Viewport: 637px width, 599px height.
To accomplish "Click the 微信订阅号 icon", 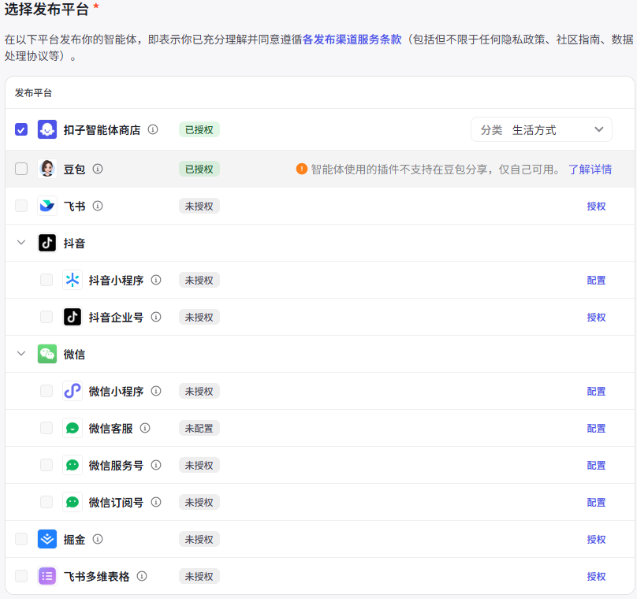I will click(72, 502).
